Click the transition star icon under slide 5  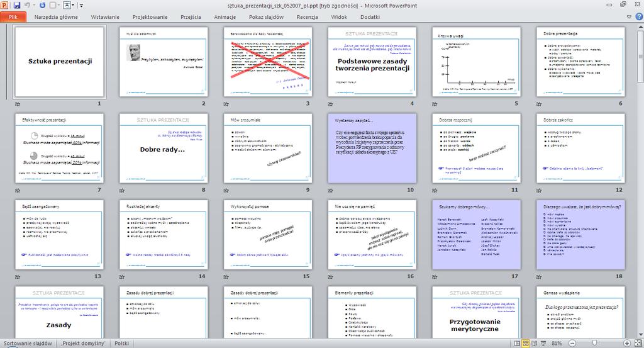coord(435,104)
